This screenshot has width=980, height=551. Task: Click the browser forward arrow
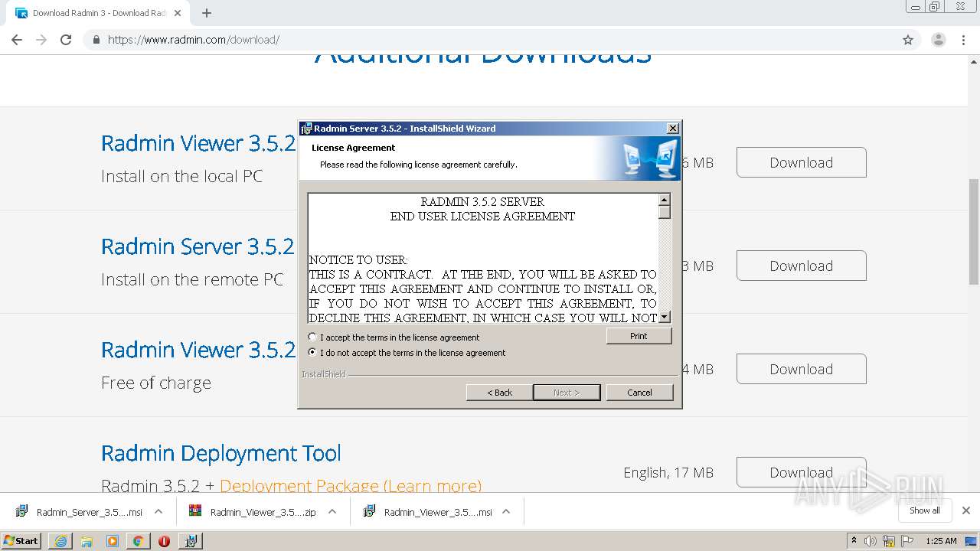click(x=41, y=40)
